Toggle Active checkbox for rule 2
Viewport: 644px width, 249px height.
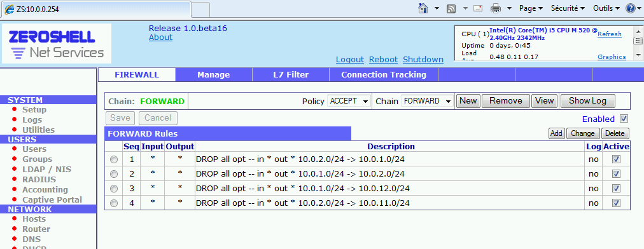(x=616, y=174)
